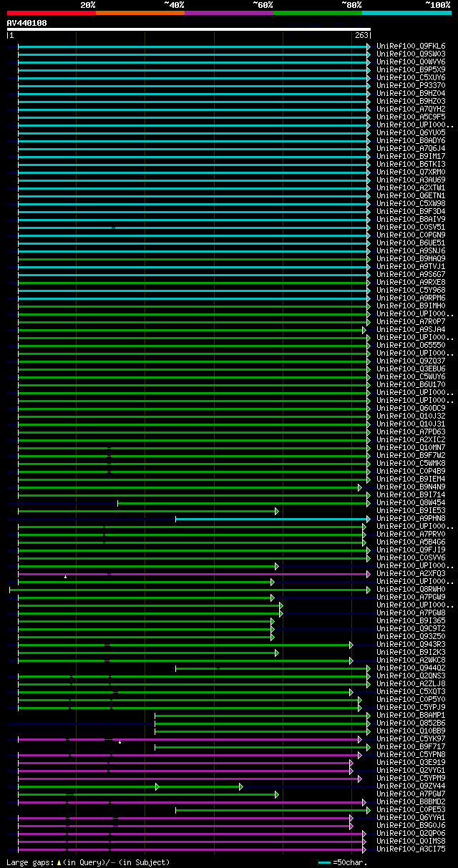Image resolution: width=458 pixels, height=868 pixels.
Task: Click hit label UniRef100_C5Y968
Action: coord(411,290)
